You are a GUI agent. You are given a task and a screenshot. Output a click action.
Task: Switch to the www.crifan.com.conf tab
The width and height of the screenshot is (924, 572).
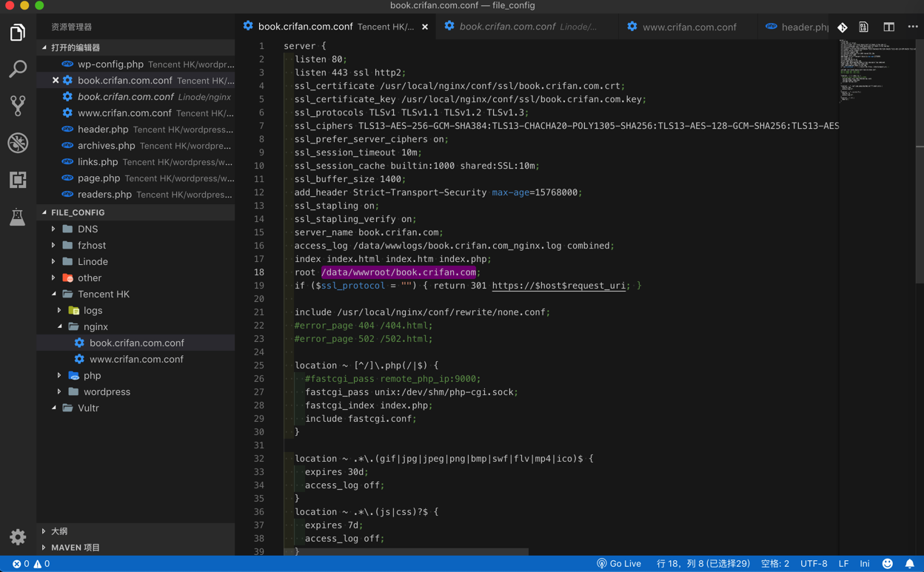[x=689, y=27]
